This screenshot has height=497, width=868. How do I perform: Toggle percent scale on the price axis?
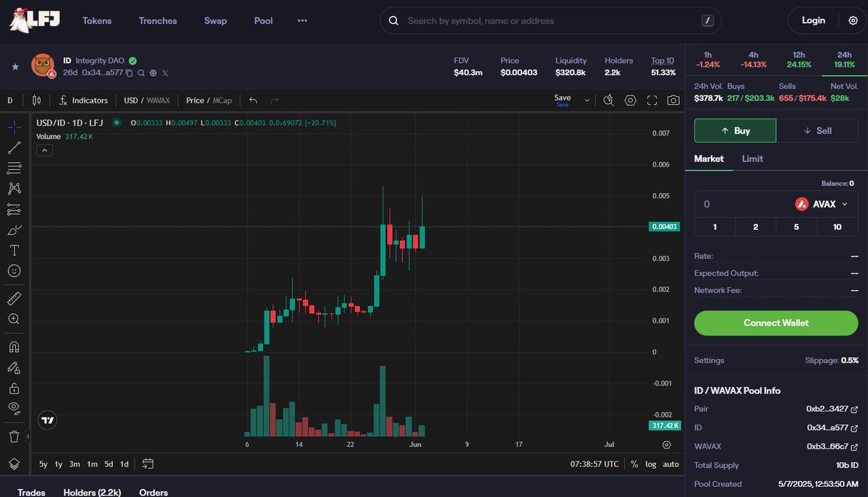(634, 464)
